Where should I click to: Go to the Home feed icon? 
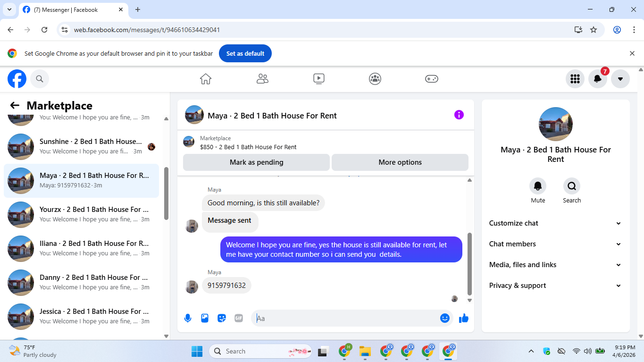point(206,79)
